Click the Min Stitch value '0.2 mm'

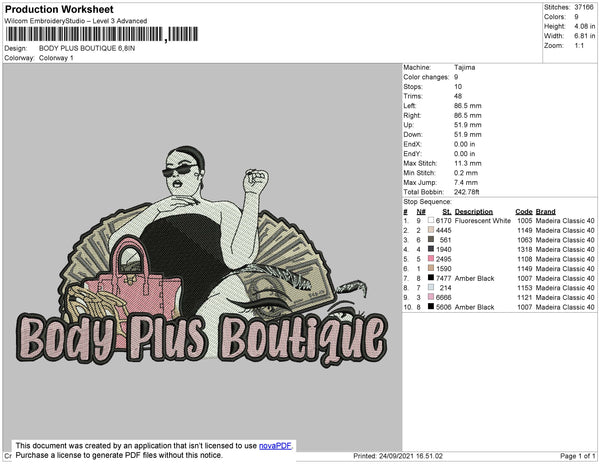point(466,173)
